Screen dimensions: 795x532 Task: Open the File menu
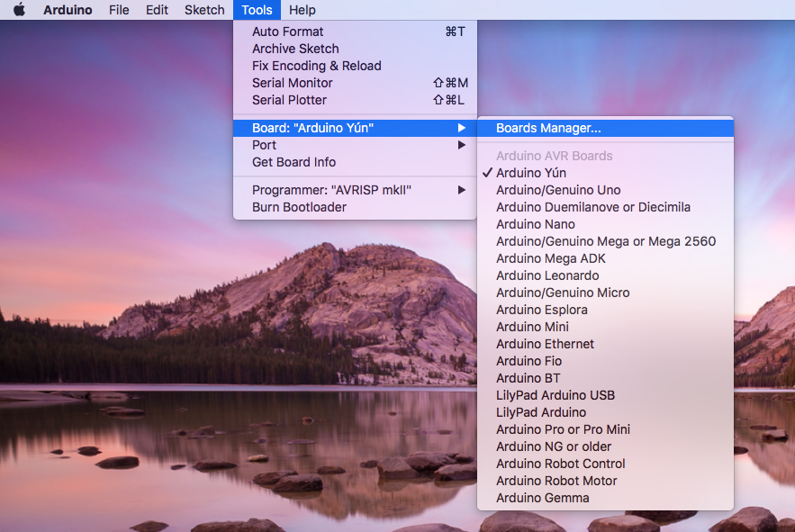(119, 10)
